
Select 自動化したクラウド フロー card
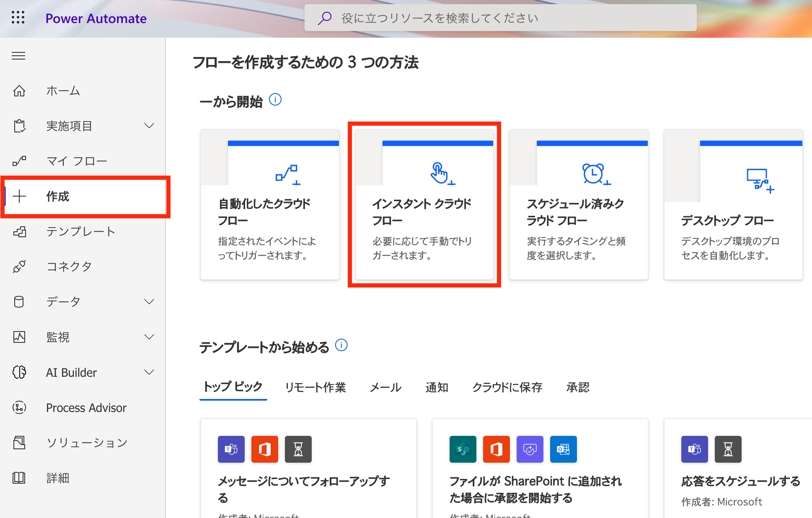coord(270,205)
